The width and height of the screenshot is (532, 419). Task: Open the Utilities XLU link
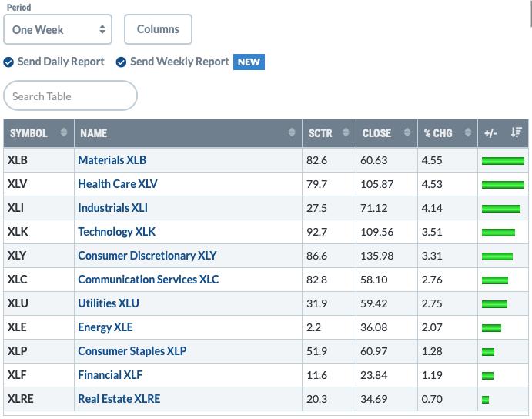click(109, 303)
